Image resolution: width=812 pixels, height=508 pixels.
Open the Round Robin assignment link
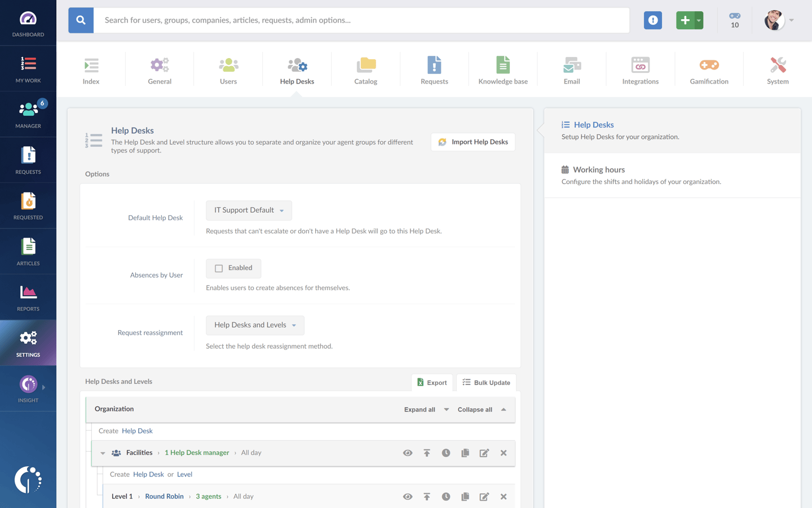[x=164, y=496]
